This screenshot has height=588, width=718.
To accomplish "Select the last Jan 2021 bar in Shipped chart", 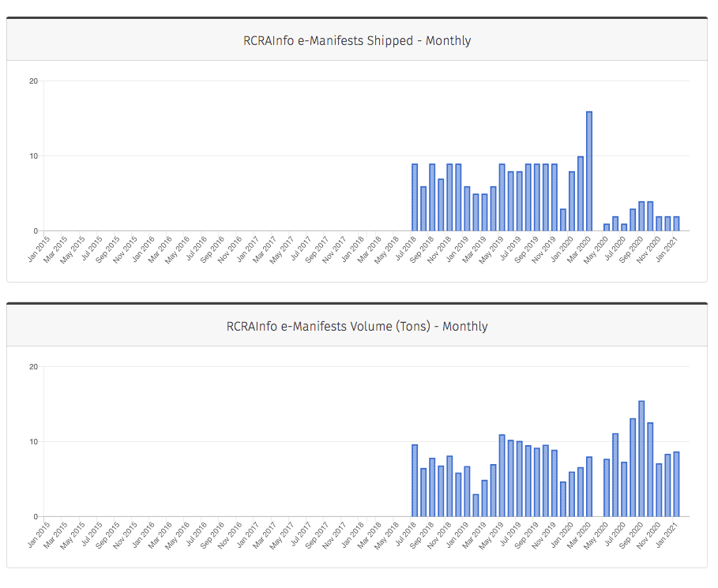I will [x=676, y=224].
